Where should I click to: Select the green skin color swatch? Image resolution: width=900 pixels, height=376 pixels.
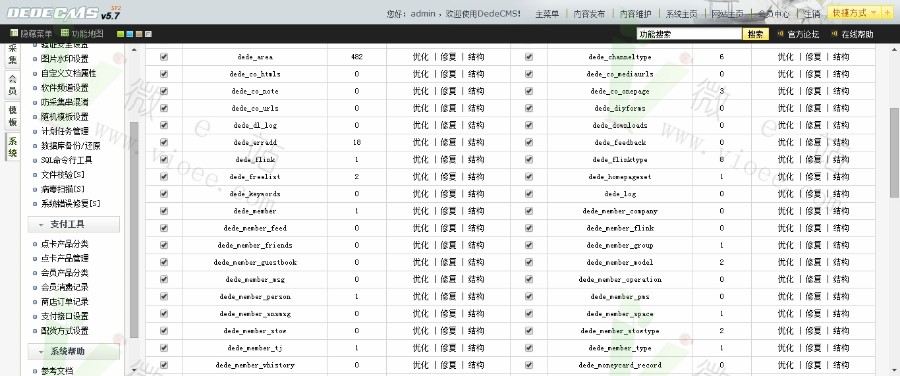[x=120, y=34]
